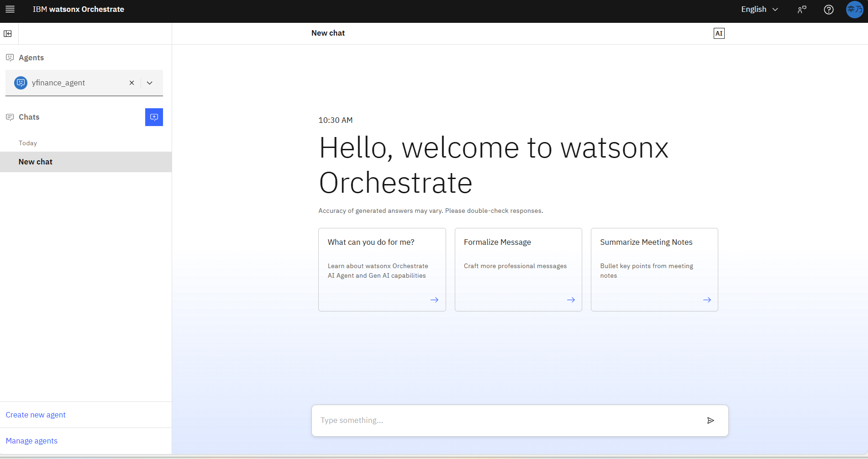Expand the agent selector dropdown chevron
The height and width of the screenshot is (459, 868).
150,83
